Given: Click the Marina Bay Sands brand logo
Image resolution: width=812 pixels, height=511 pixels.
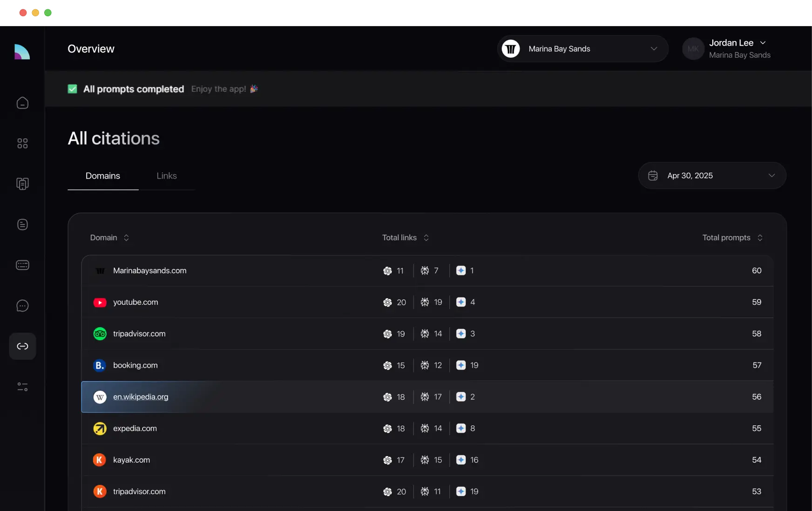Looking at the screenshot, I should pyautogui.click(x=511, y=48).
